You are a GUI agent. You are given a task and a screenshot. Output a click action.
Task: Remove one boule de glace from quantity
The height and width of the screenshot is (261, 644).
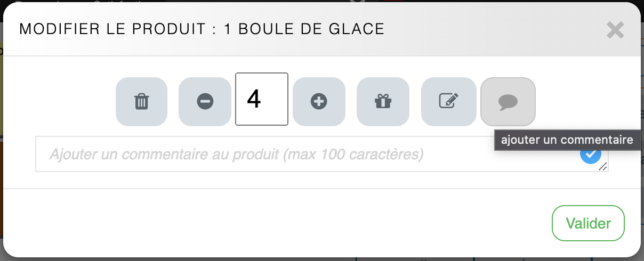pos(205,101)
